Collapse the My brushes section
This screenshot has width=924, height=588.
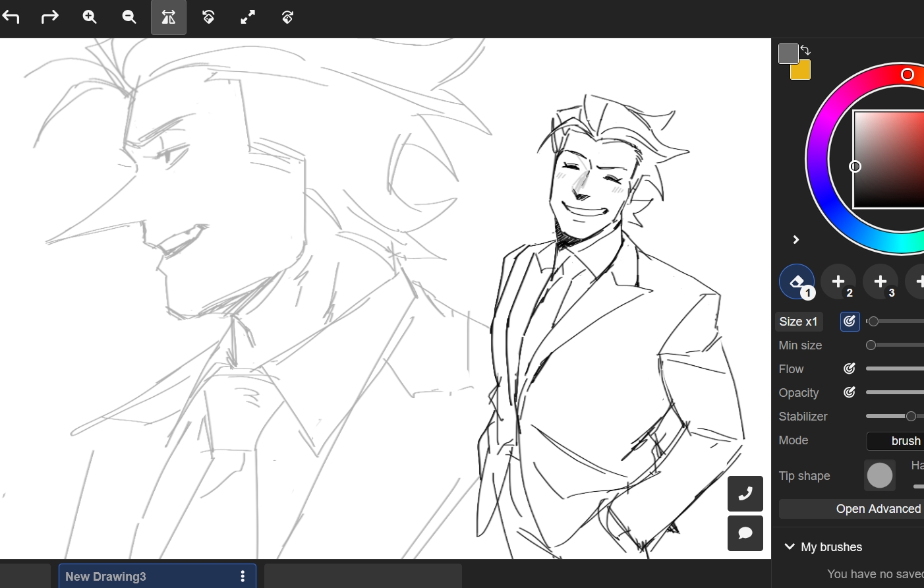point(790,547)
